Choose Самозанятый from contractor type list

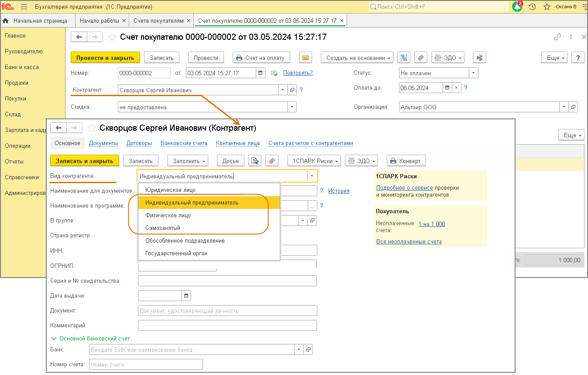pyautogui.click(x=162, y=228)
